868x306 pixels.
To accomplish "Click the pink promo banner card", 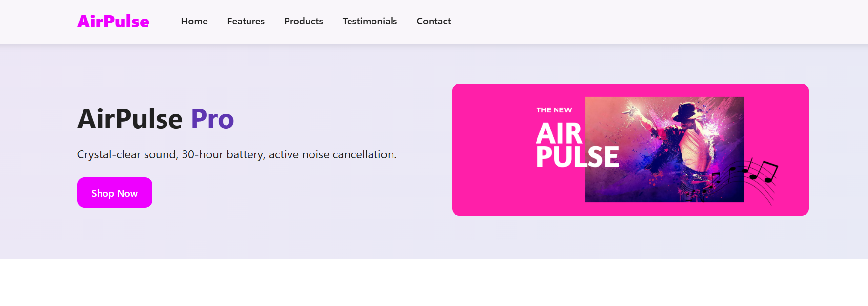I will (630, 150).
